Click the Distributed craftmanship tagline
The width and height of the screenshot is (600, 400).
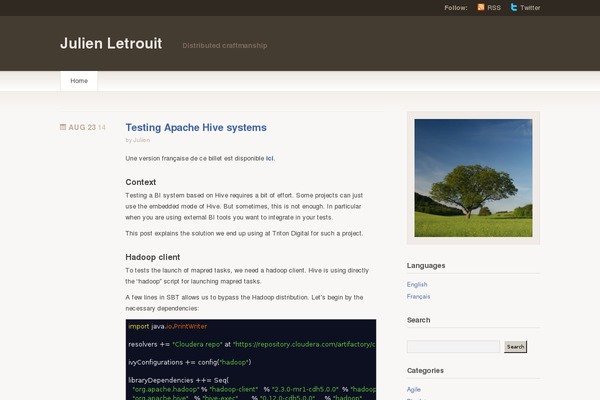[x=225, y=46]
